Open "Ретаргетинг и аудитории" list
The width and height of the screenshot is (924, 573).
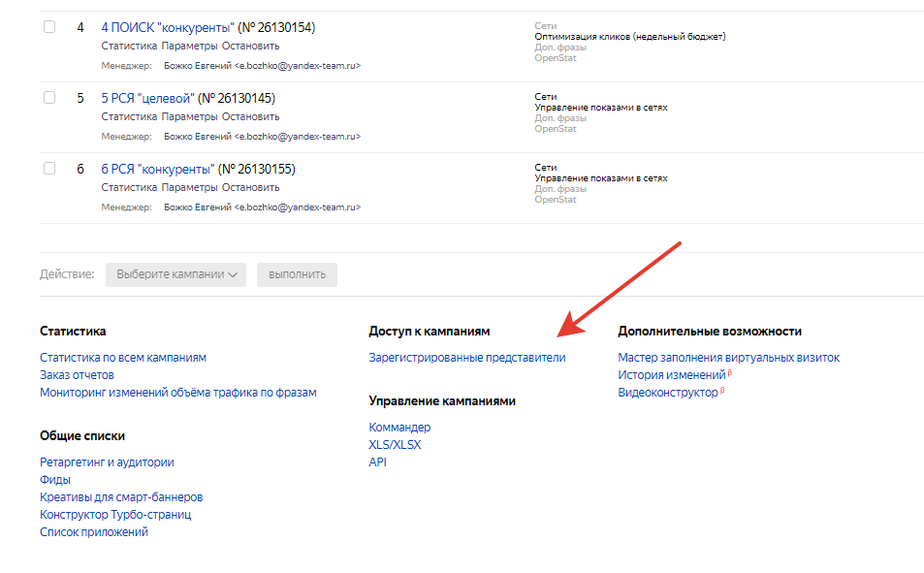click(107, 462)
